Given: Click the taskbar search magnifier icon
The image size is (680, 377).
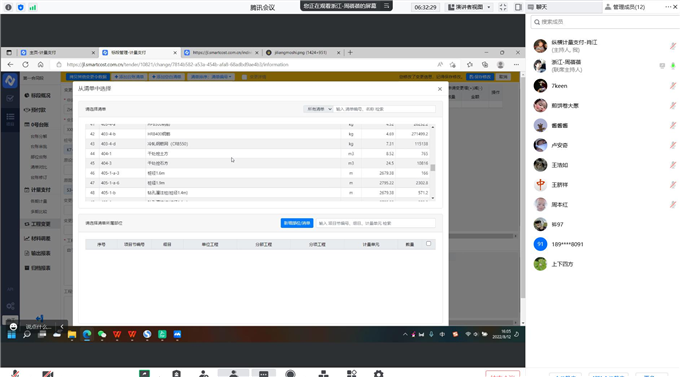Looking at the screenshot, I should click(26, 334).
